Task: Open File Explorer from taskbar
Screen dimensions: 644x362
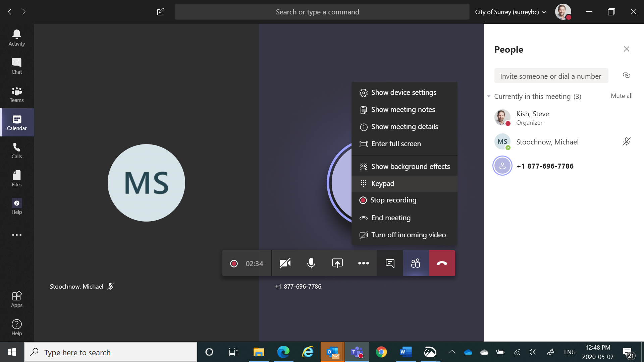Action: [259, 352]
